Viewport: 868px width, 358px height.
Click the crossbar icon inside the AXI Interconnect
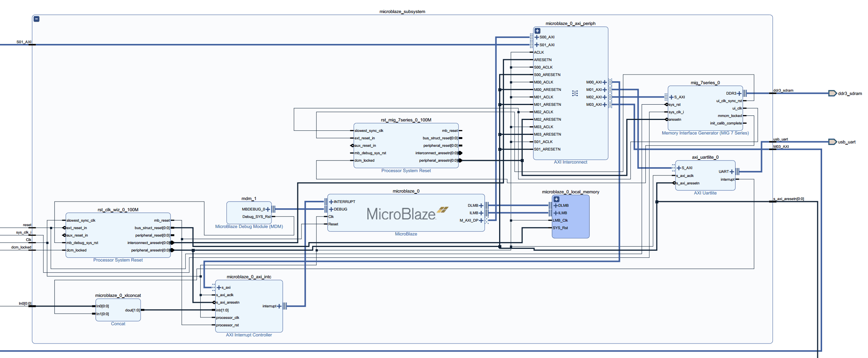coord(575,93)
